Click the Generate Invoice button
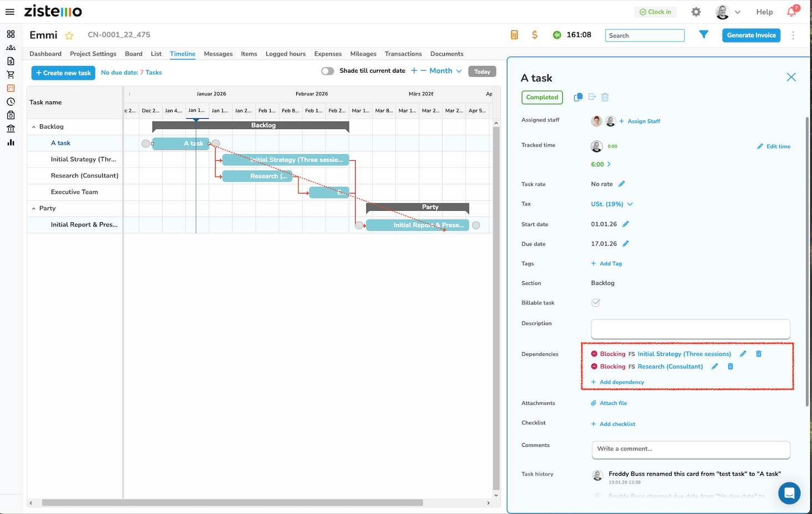 point(751,35)
